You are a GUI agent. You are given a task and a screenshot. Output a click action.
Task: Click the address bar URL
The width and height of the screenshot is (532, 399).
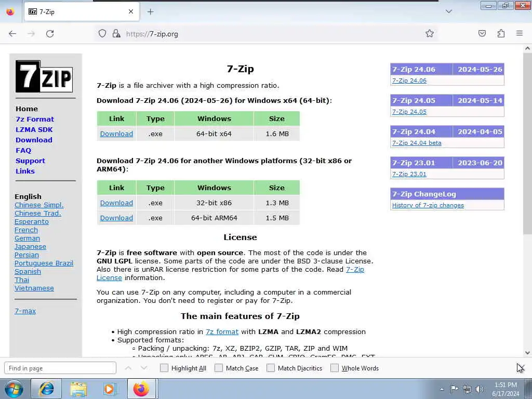(x=152, y=34)
